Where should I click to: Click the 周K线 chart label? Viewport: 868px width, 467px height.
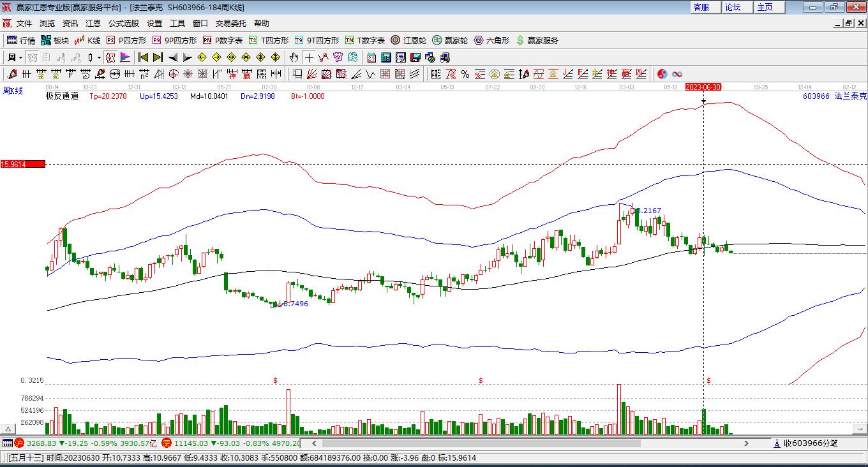coord(13,91)
